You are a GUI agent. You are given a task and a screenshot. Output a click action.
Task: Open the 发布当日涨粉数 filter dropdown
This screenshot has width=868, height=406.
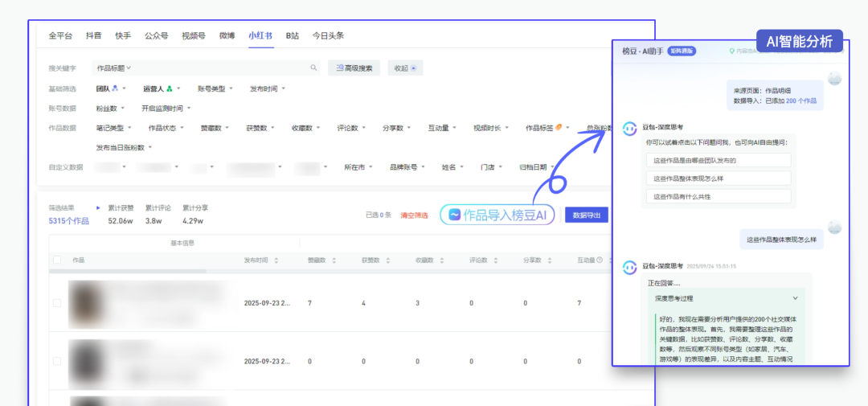click(x=124, y=147)
